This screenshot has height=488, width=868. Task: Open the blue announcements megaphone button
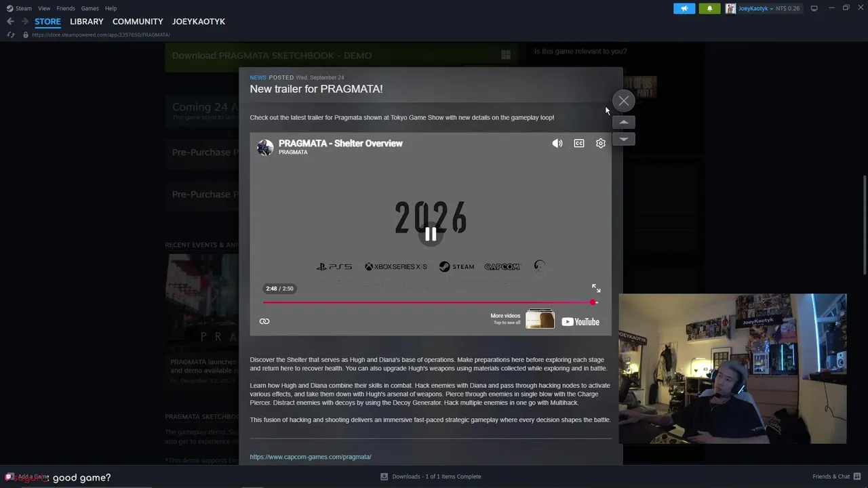(x=684, y=8)
